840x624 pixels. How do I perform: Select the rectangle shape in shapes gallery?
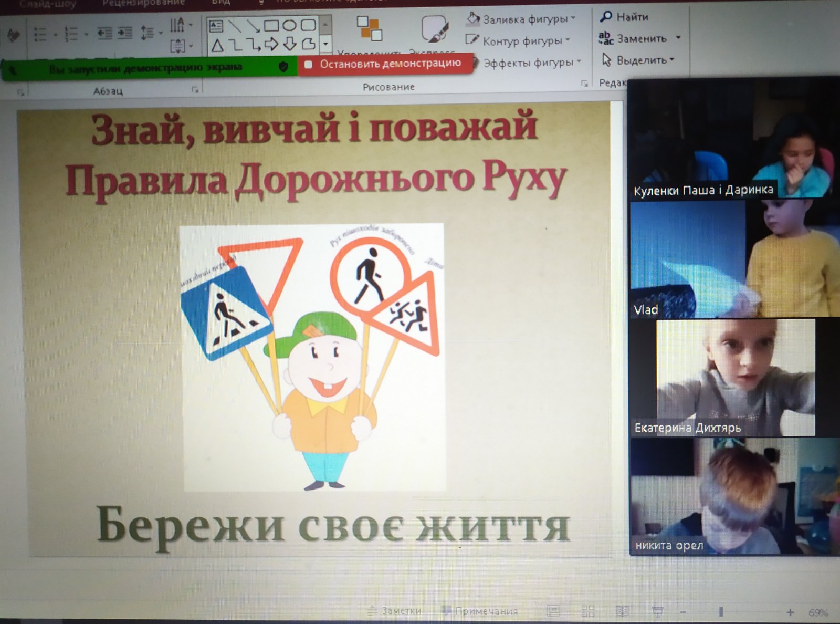(271, 25)
